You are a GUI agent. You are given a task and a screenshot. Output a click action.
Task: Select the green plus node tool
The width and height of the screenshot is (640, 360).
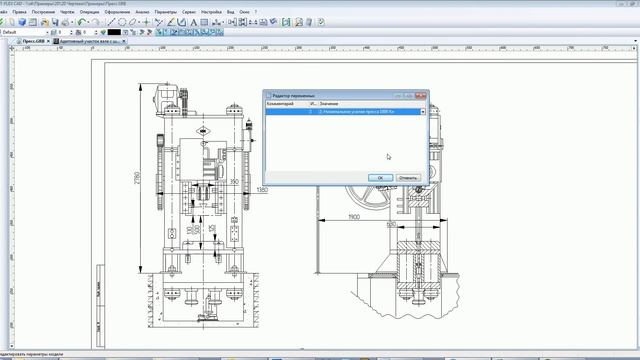pos(146,22)
